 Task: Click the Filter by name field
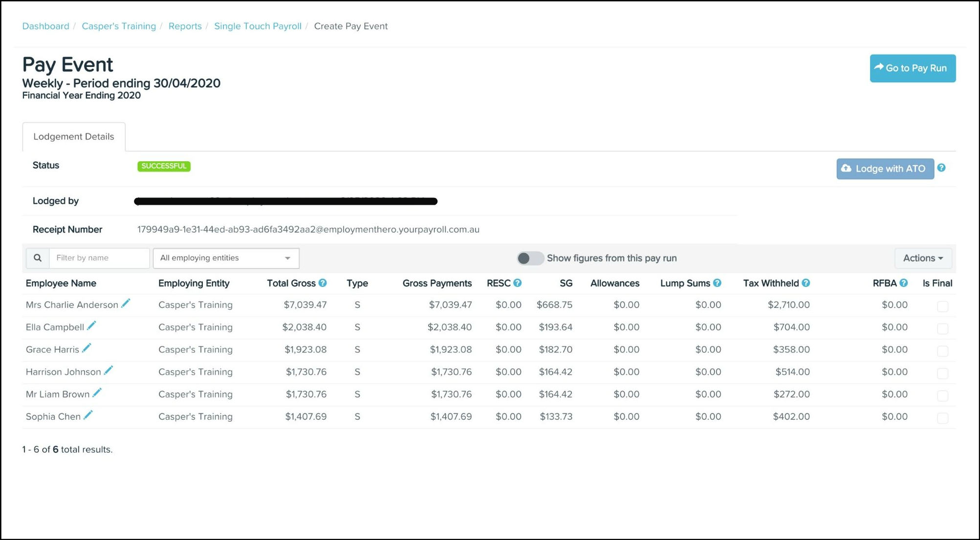click(99, 258)
